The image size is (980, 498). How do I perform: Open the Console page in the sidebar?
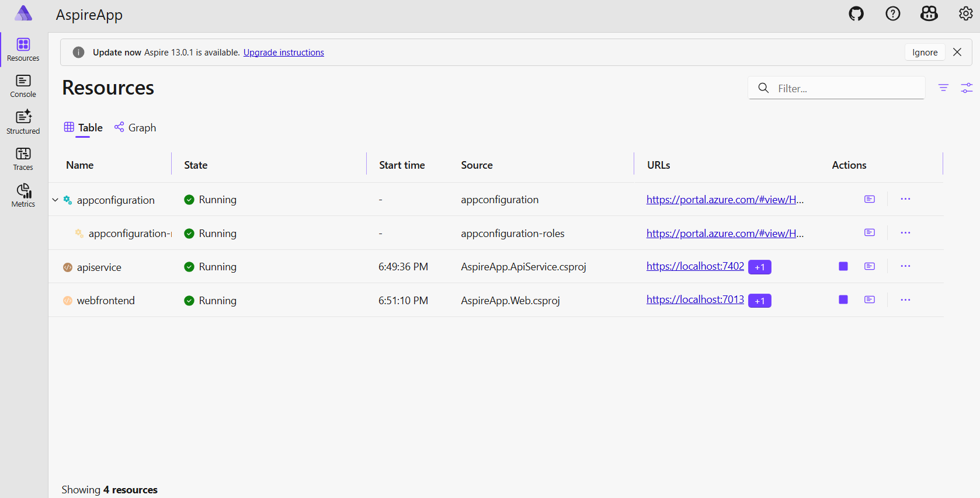pyautogui.click(x=23, y=86)
